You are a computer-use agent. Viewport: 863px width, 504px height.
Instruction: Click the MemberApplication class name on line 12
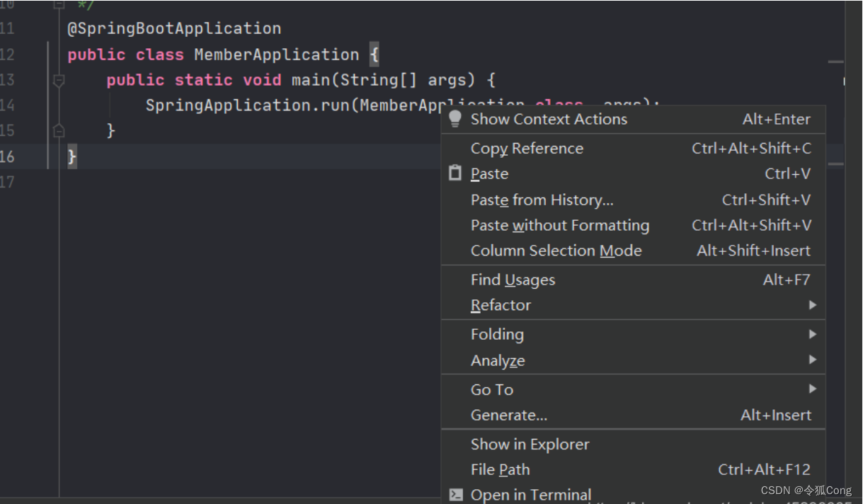276,55
